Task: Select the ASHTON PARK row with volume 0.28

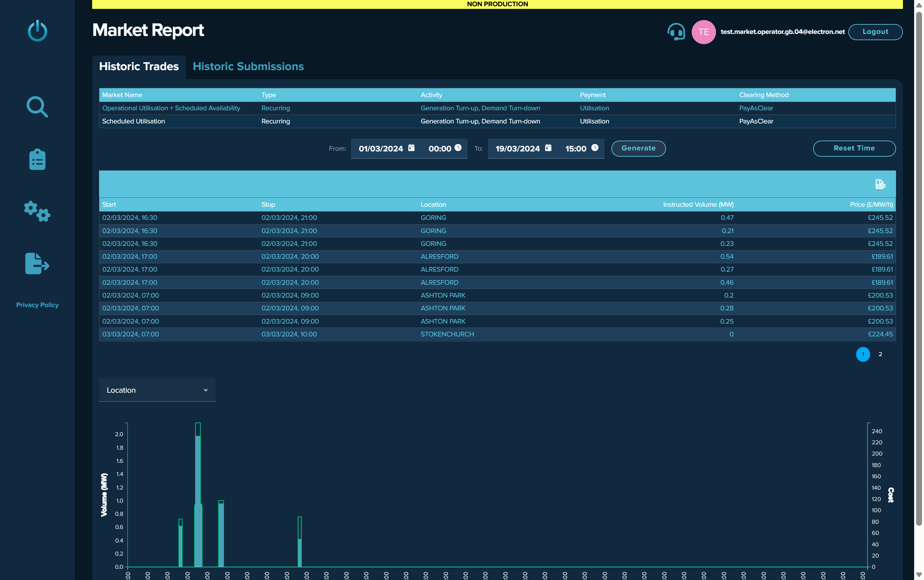Action: coord(497,308)
